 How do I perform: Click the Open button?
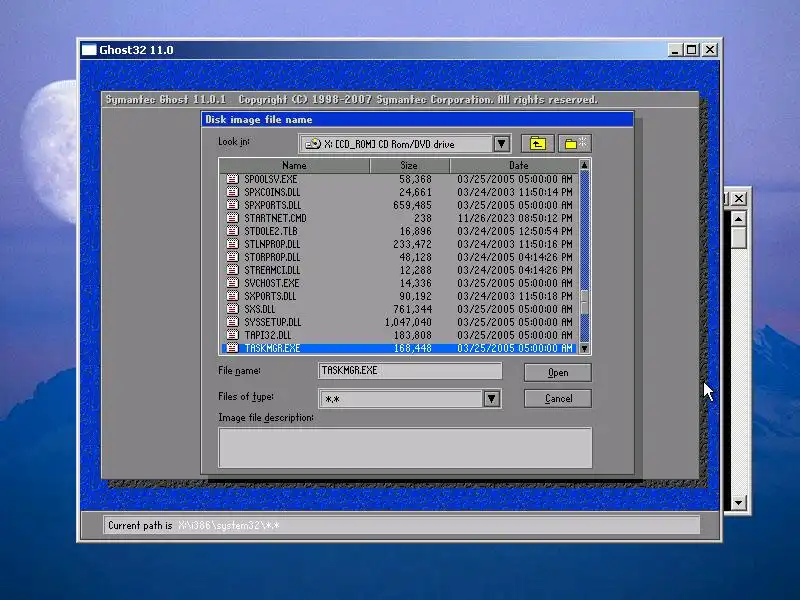click(558, 372)
